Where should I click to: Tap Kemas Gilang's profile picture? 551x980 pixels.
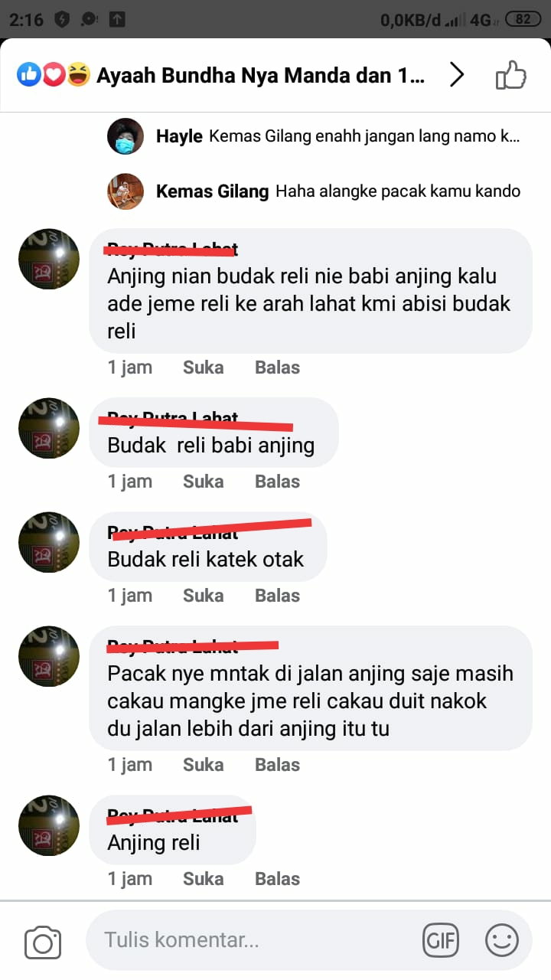coord(126,191)
